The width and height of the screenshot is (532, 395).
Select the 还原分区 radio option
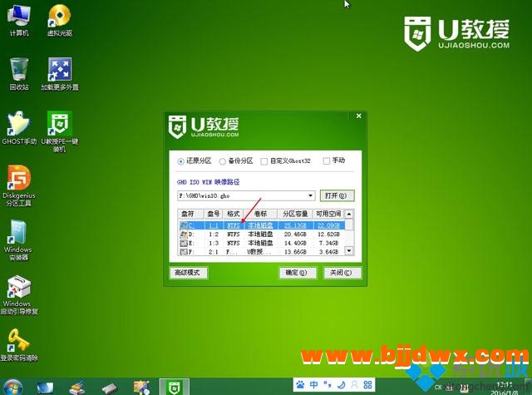coord(194,160)
